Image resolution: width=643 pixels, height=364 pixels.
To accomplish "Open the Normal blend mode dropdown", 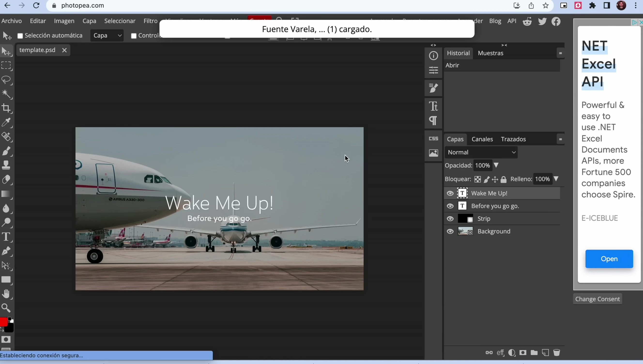I will (x=481, y=152).
